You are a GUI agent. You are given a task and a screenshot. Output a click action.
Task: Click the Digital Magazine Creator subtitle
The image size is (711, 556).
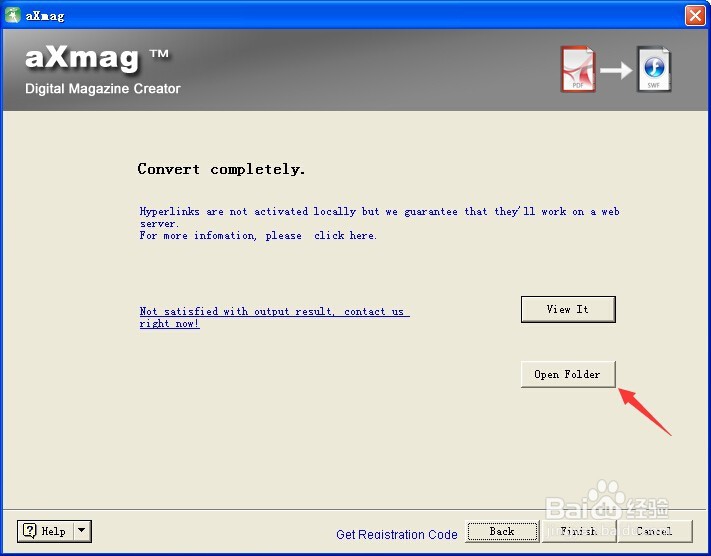pos(103,88)
